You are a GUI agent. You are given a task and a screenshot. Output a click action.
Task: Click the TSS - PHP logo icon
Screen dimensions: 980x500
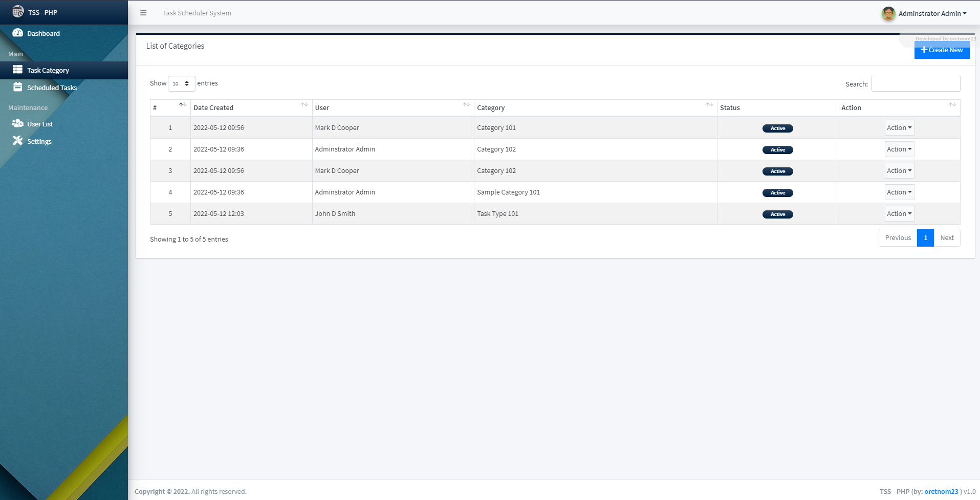(x=18, y=11)
